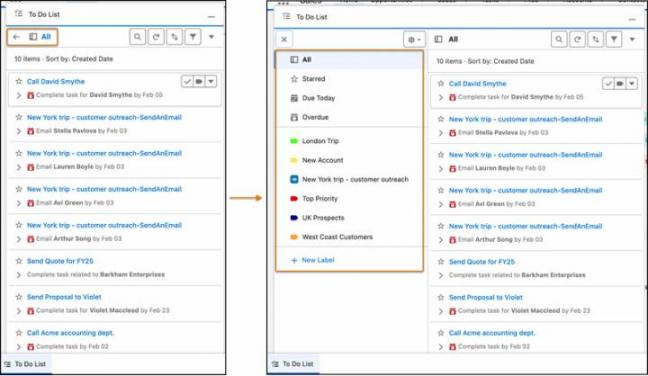Click the panel icon beside All in the right header
Image resolution: width=648 pixels, height=376 pixels.
[438, 39]
